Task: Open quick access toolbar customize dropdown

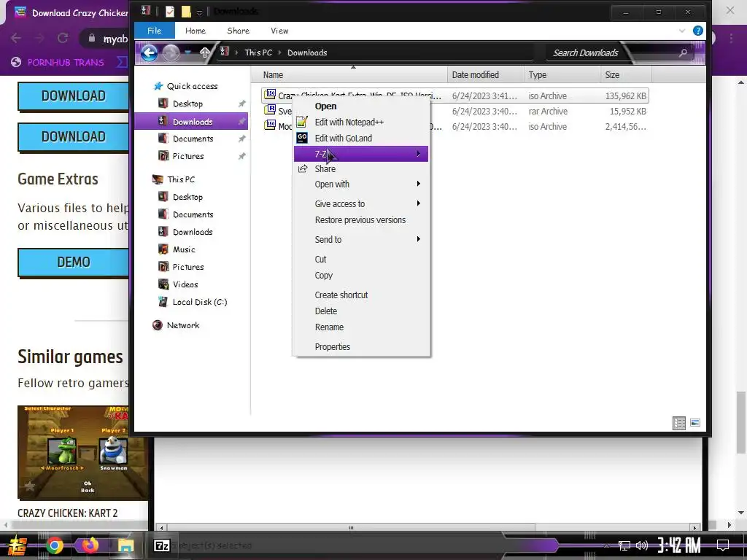Action: pyautogui.click(x=200, y=12)
